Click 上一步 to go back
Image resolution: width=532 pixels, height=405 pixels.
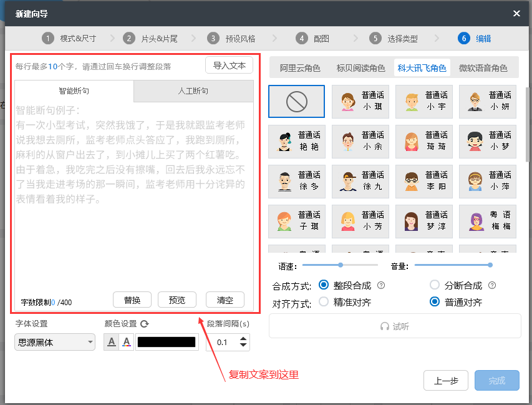click(445, 380)
